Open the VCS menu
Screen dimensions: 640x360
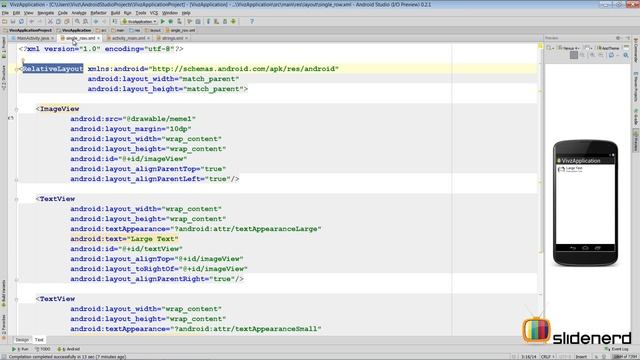coord(153,13)
